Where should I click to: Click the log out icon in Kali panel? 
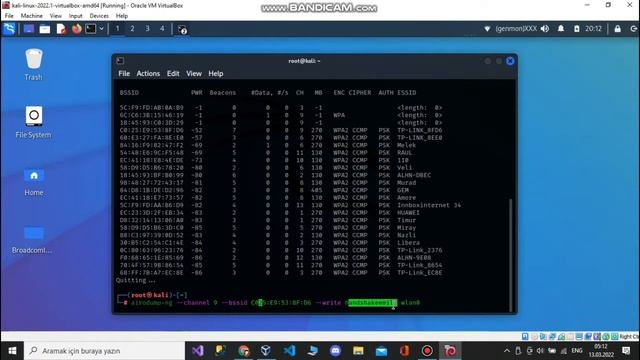pyautogui.click(x=633, y=29)
